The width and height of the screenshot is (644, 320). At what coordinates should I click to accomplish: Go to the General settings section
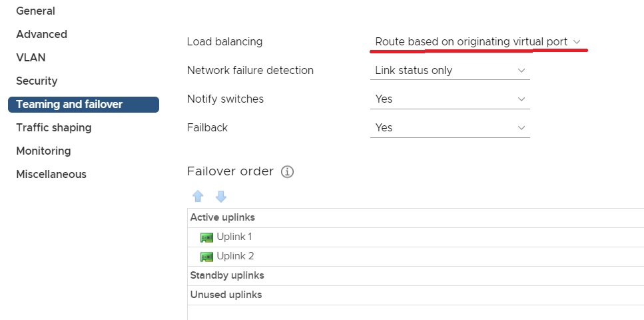click(36, 11)
